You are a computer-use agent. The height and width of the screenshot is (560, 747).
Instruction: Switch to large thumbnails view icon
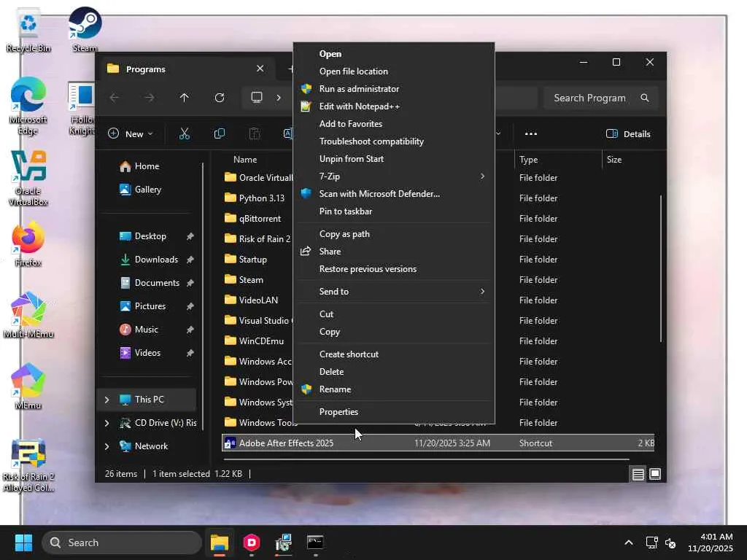click(655, 474)
